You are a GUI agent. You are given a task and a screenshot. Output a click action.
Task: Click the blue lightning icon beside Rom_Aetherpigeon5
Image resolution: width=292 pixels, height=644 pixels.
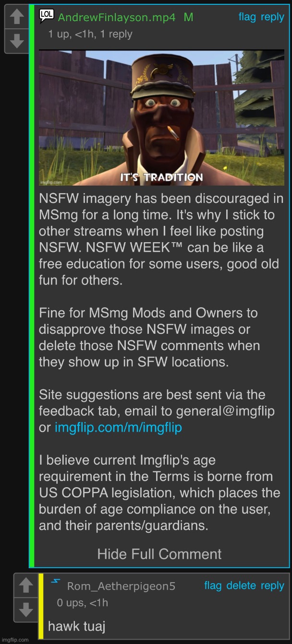click(x=56, y=582)
